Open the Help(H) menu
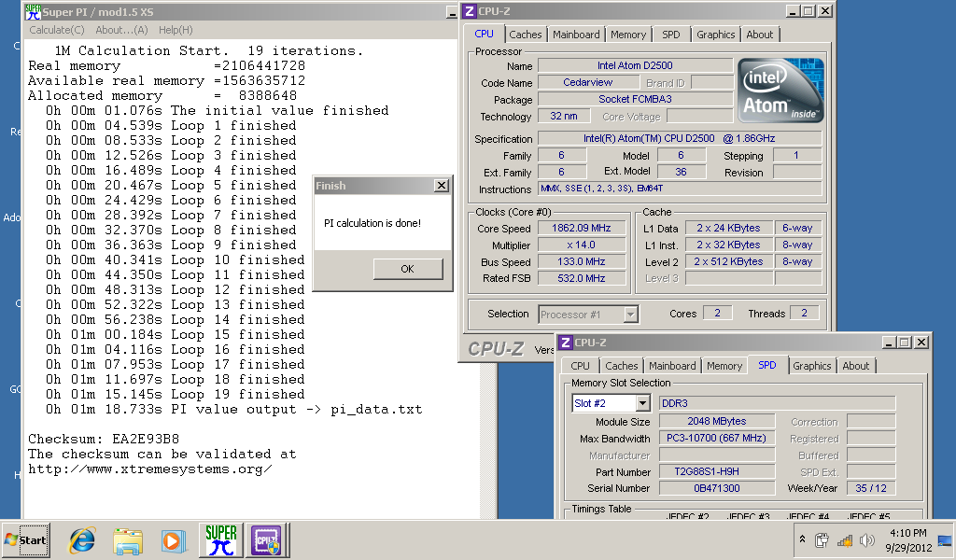 click(x=176, y=30)
